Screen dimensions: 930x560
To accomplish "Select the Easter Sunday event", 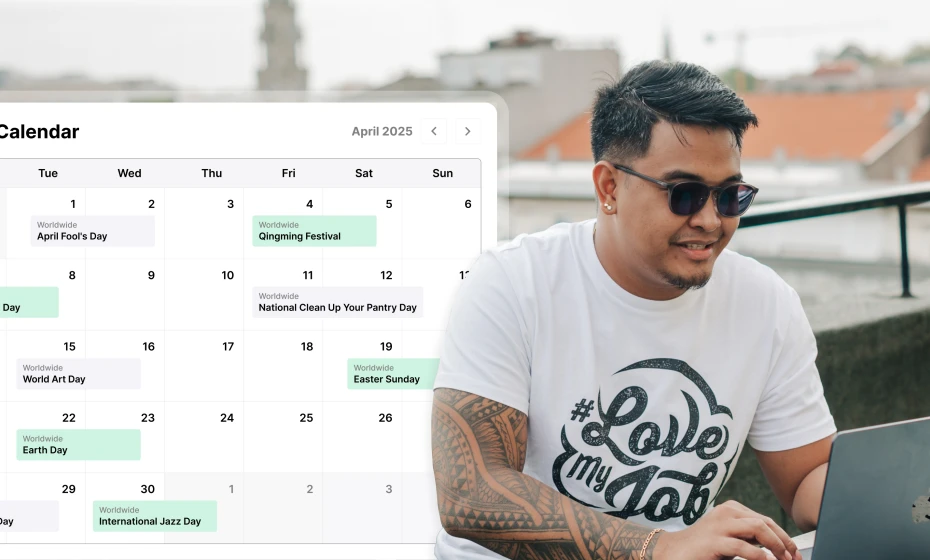I will point(392,374).
